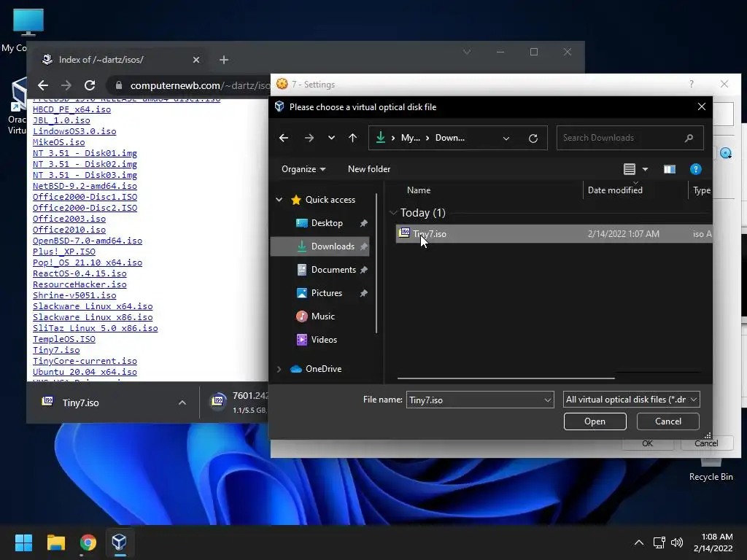Open Tiny7.iso download options chevron
The width and height of the screenshot is (747, 560).
click(x=182, y=402)
